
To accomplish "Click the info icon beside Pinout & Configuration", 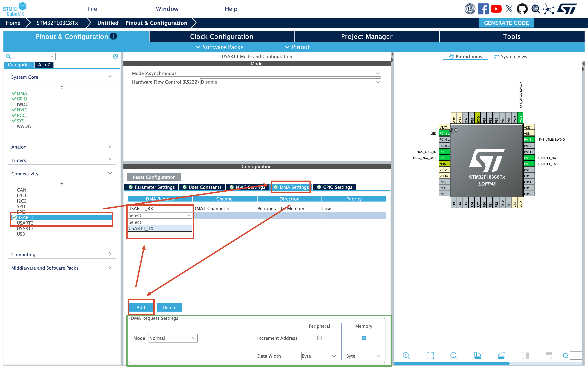I will pos(113,36).
